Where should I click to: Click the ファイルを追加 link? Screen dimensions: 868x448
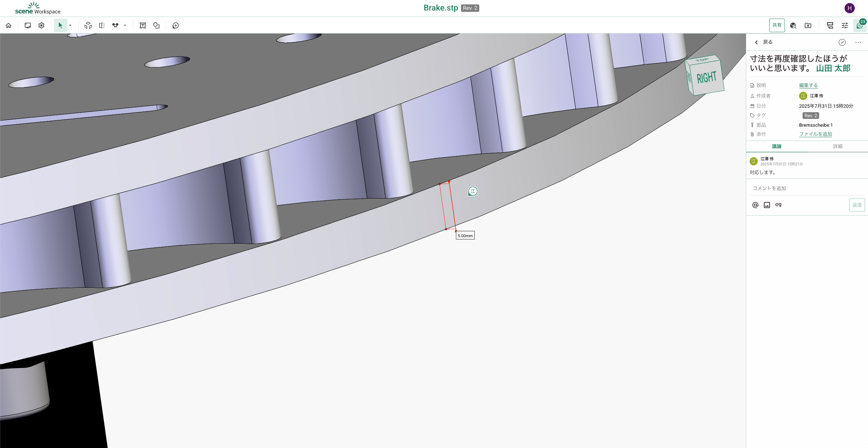click(x=815, y=134)
